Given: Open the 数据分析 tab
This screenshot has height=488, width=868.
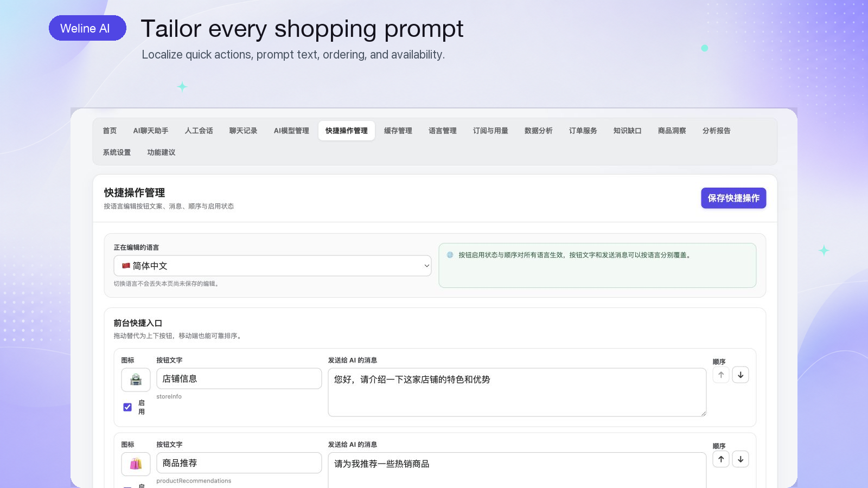Looking at the screenshot, I should coord(539,131).
